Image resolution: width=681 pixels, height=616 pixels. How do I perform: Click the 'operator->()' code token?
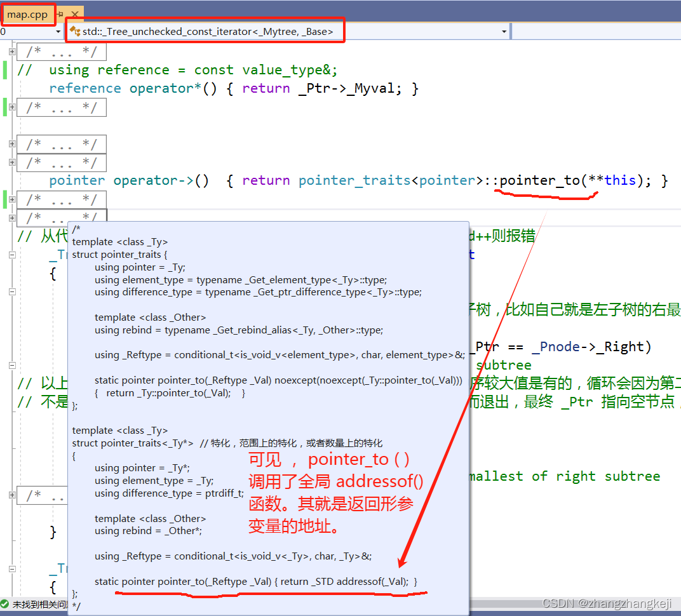coord(161,180)
